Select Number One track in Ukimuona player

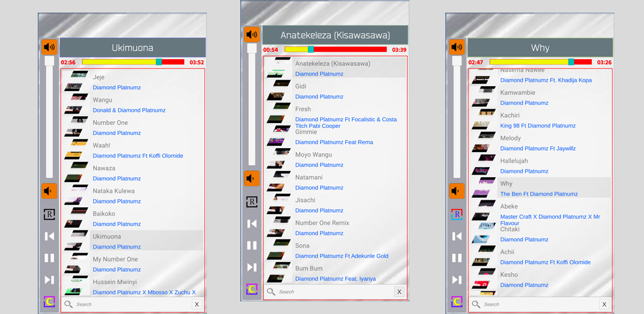coord(132,127)
